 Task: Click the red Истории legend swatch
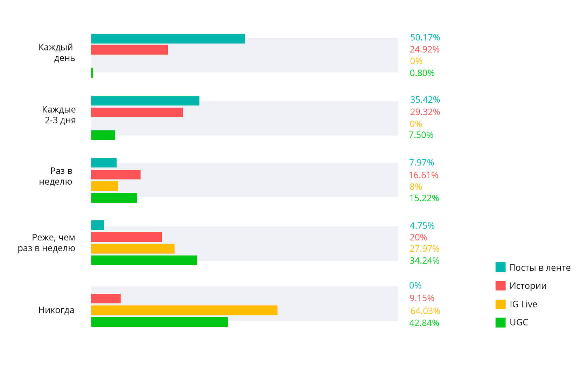(x=500, y=286)
